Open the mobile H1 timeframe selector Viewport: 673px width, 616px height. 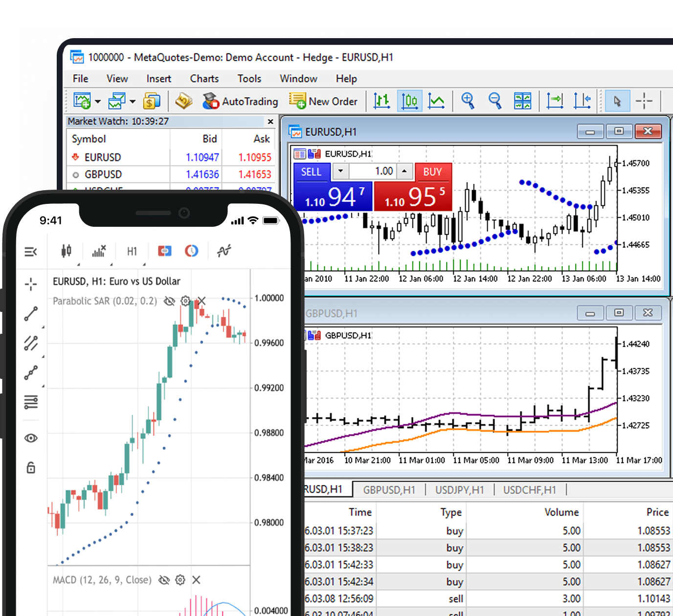132,251
